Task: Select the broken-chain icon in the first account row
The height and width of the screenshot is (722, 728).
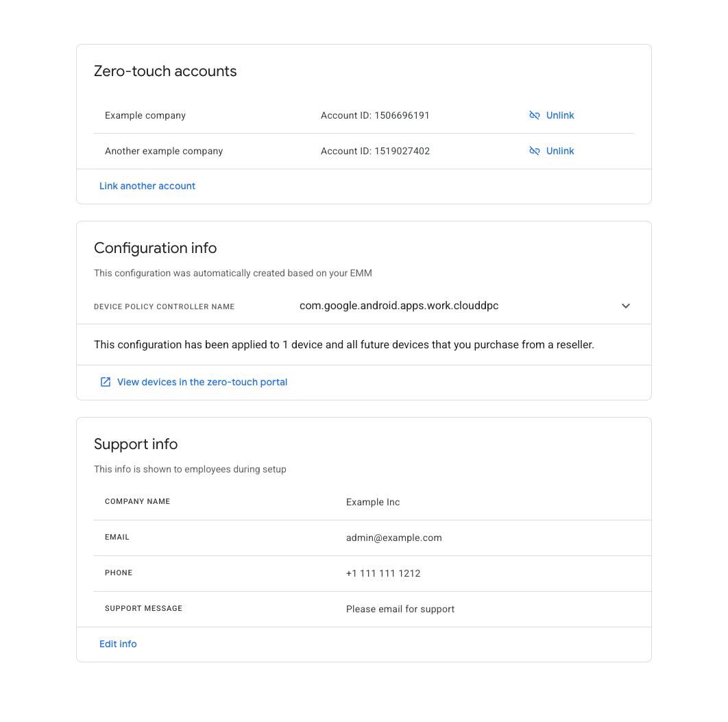Action: pos(534,115)
